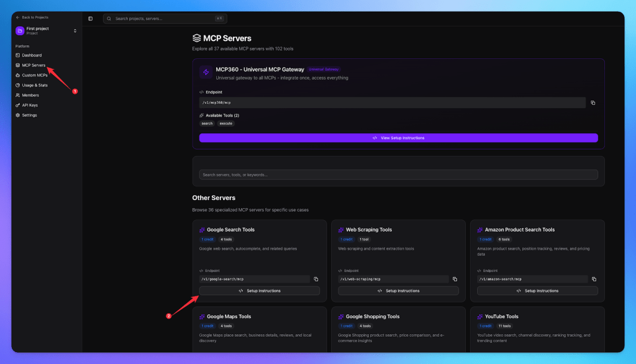Viewport: 636px width, 364px height.
Task: Click the servers and tools search field
Action: 398,173
